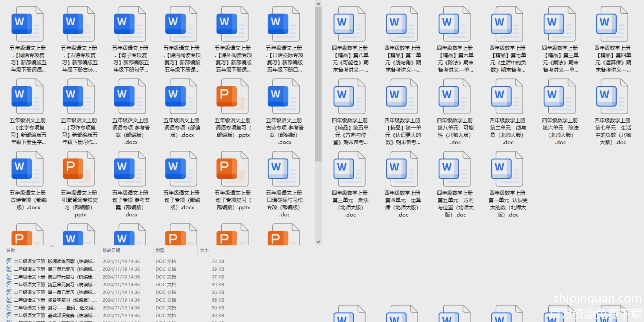Open 词语专项复习（部编版）.pptx PowerPoint file
The width and height of the screenshot is (644, 322).
[232, 97]
